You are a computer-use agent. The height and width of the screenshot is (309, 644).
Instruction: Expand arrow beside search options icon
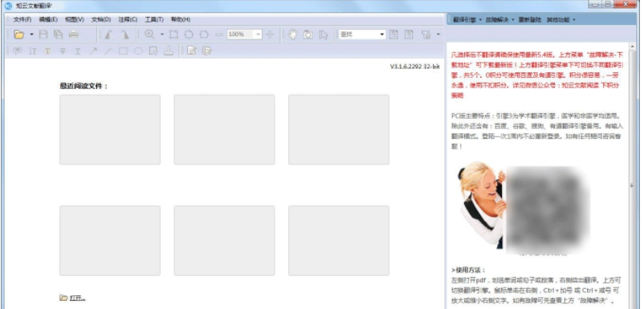click(438, 35)
